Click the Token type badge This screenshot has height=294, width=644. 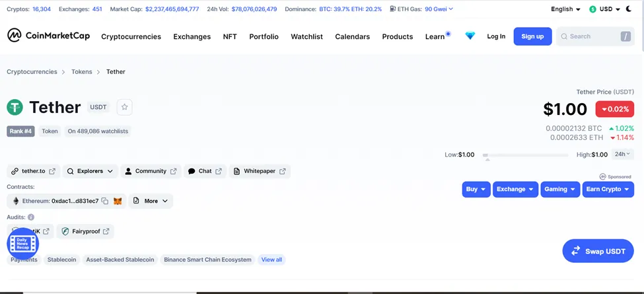[50, 131]
